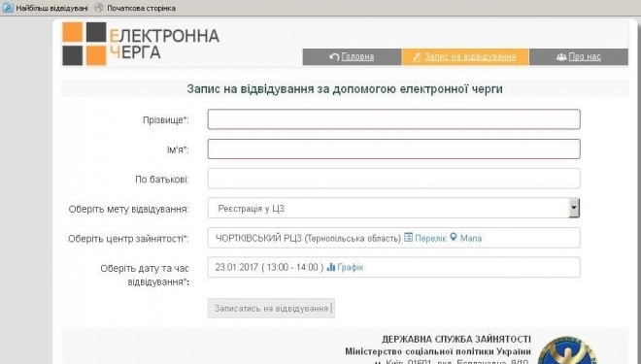Click the back-arrow icon beside Головна
641x364 pixels.
coord(334,57)
